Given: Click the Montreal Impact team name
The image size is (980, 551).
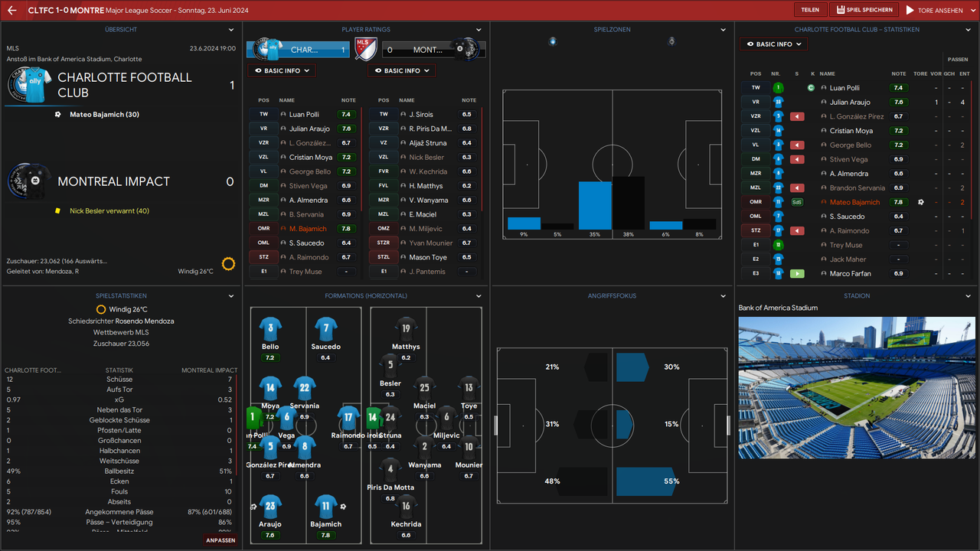Looking at the screenshot, I should 113,181.
